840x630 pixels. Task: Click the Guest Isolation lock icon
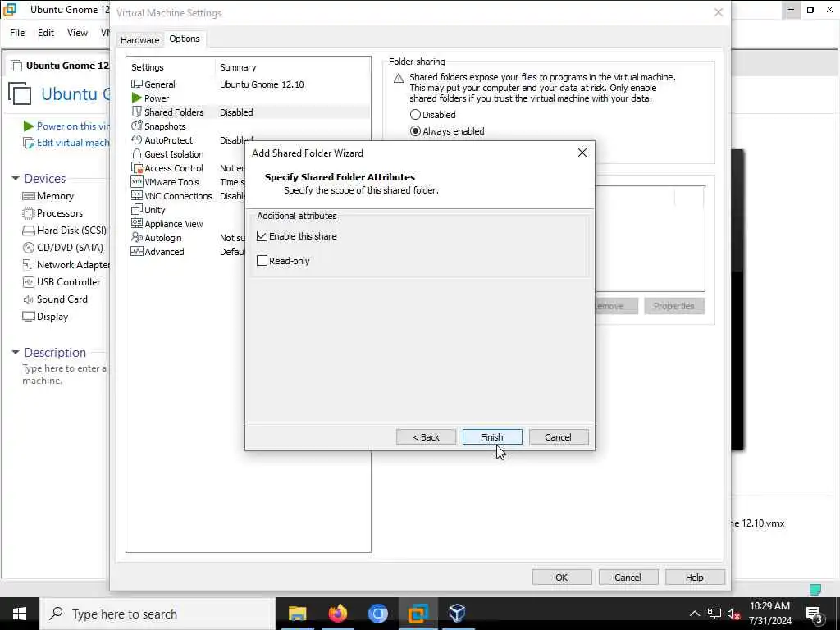[x=137, y=153]
